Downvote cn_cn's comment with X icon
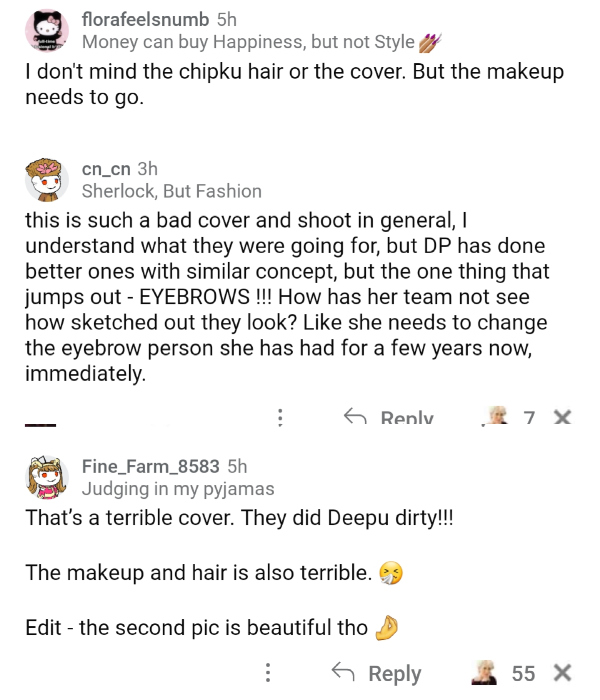This screenshot has width=600, height=700. tap(562, 418)
